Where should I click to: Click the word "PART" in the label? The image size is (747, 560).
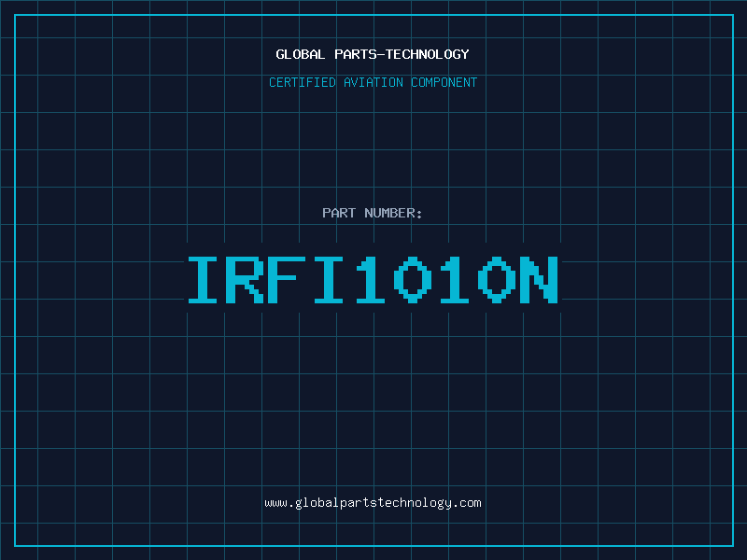(x=338, y=213)
